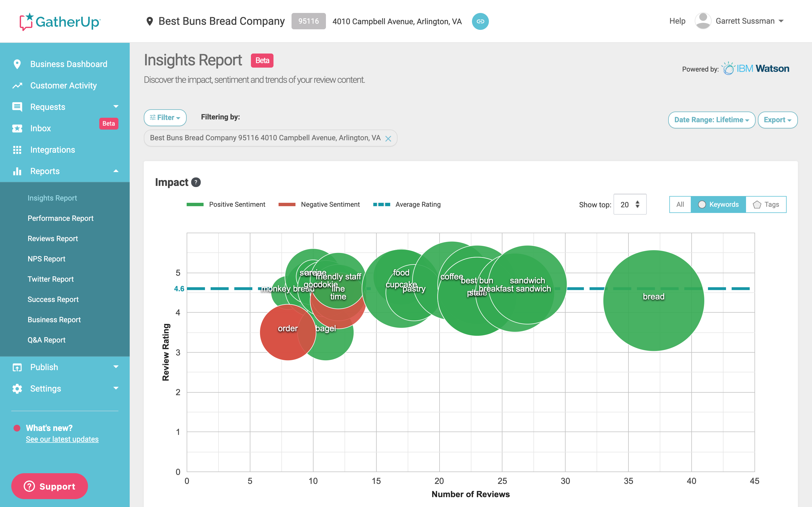
Task: Open the Impact help question mark
Action: pos(196,183)
